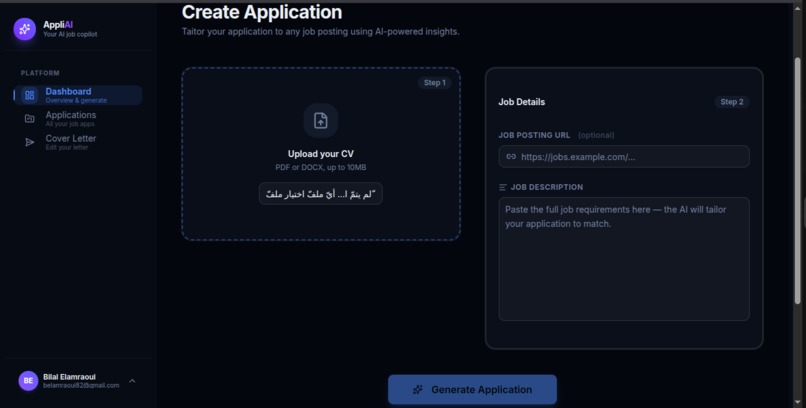Click the PLATFORM section label
Viewport: 806px width, 408px height.
(x=40, y=73)
